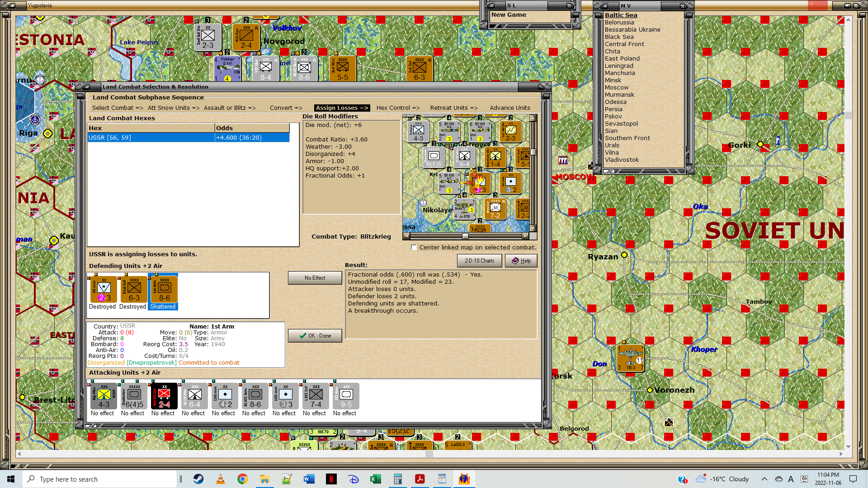
Task: Select the 1st Arm shattered defending unit
Action: pyautogui.click(x=163, y=289)
